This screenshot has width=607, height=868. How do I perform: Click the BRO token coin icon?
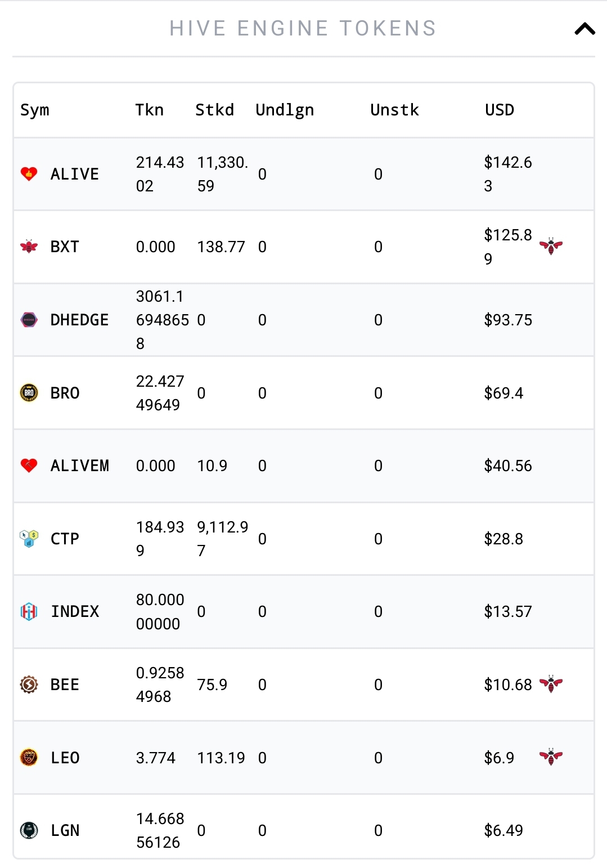coord(29,392)
